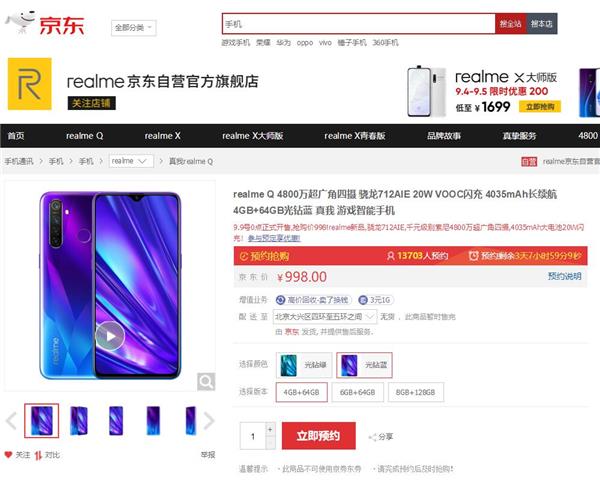The image size is (600, 483).
Task: Play the product video
Action: click(x=110, y=336)
